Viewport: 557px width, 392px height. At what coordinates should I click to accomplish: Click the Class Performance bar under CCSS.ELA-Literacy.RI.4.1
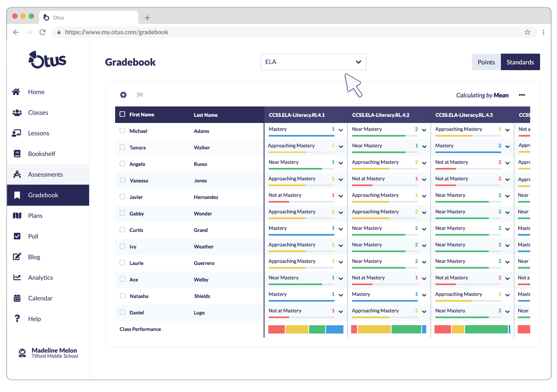(x=306, y=329)
